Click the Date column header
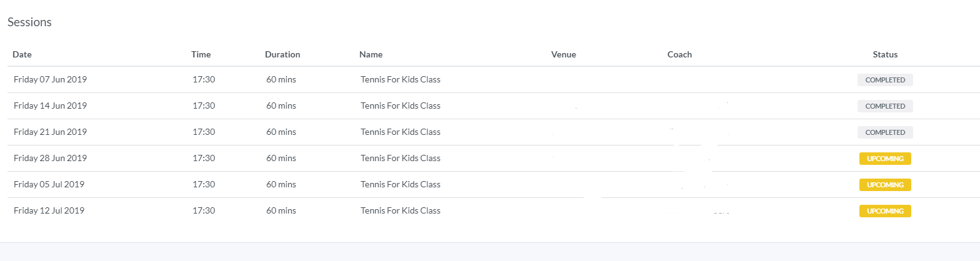Image resolution: width=980 pixels, height=261 pixels. [x=22, y=54]
